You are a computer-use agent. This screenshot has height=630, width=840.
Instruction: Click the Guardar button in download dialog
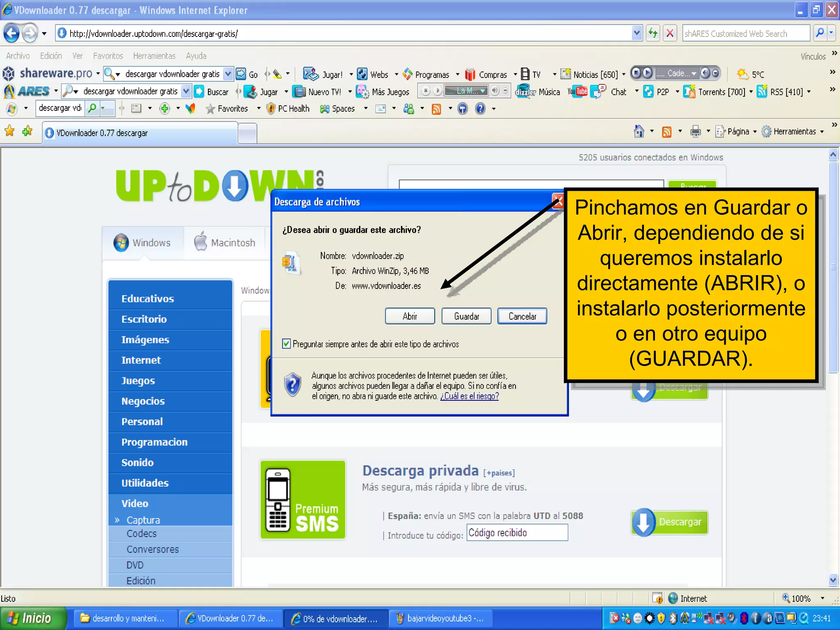[x=466, y=316]
